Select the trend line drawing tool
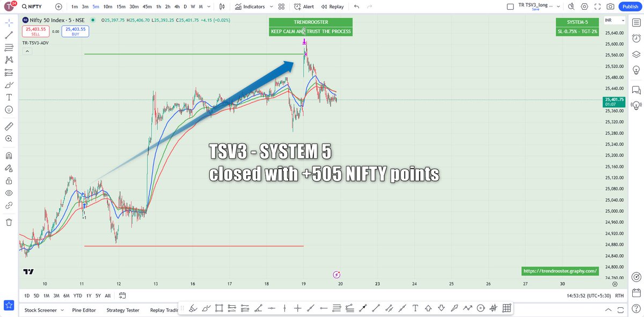This screenshot has height=317, width=644. [9, 35]
